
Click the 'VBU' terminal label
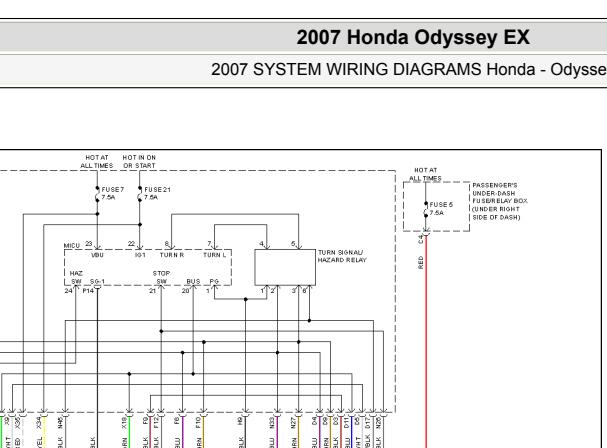tap(97, 255)
